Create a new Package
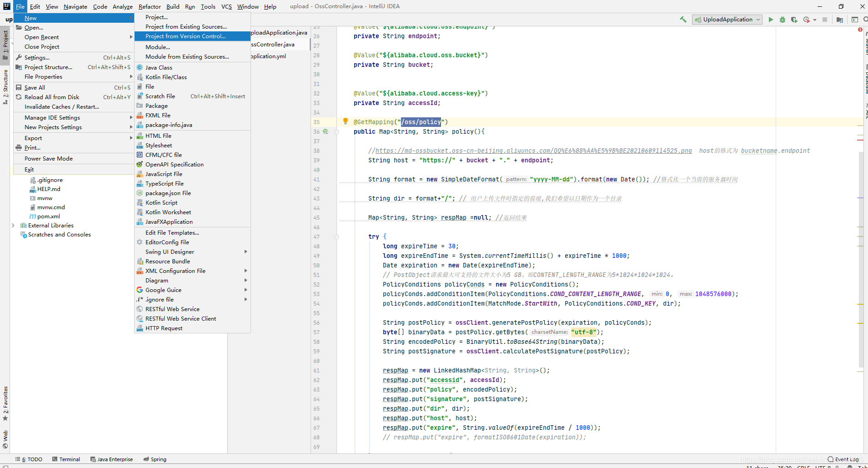The image size is (868, 468). [x=193, y=106]
